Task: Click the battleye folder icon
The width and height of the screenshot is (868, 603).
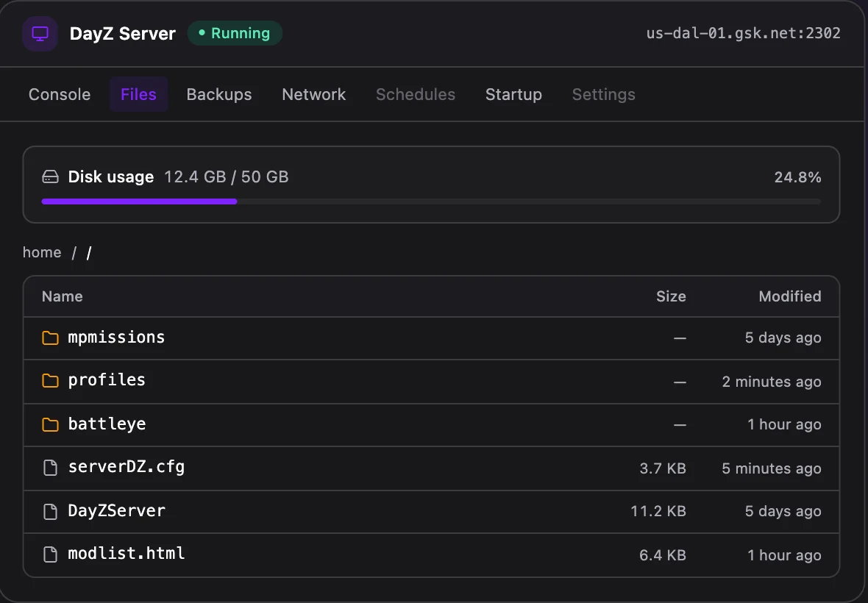Action: (x=50, y=424)
